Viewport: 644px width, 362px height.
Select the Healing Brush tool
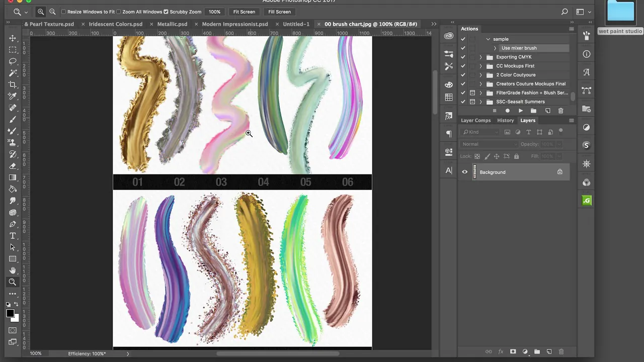point(13,108)
